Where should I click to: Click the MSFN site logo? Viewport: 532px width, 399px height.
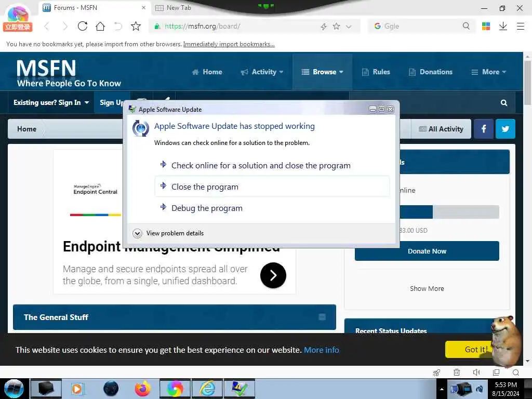coord(69,73)
